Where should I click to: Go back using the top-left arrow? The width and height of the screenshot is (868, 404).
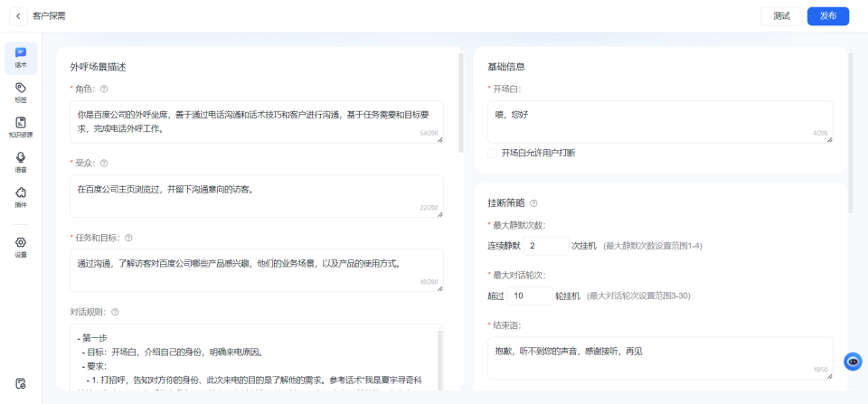pos(18,16)
